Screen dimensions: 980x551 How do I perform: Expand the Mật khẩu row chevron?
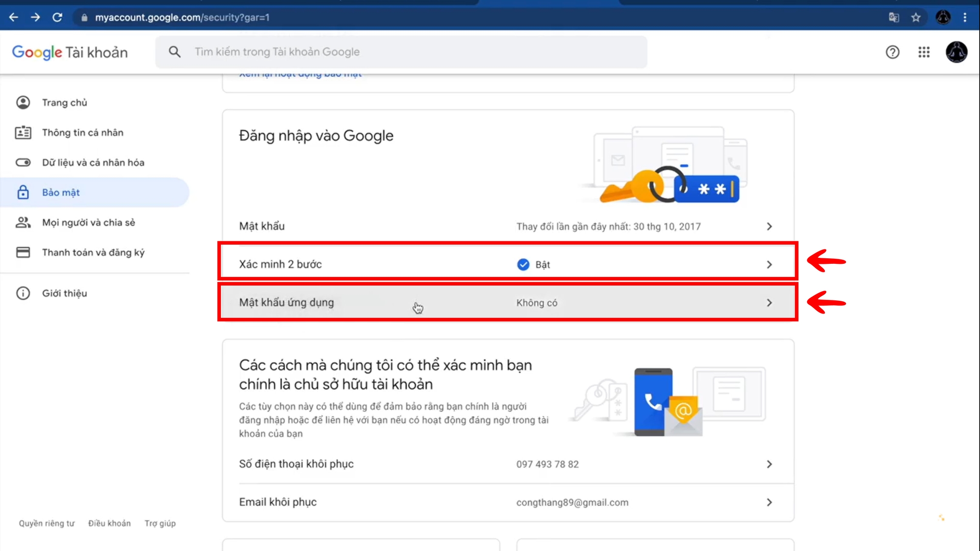point(769,226)
